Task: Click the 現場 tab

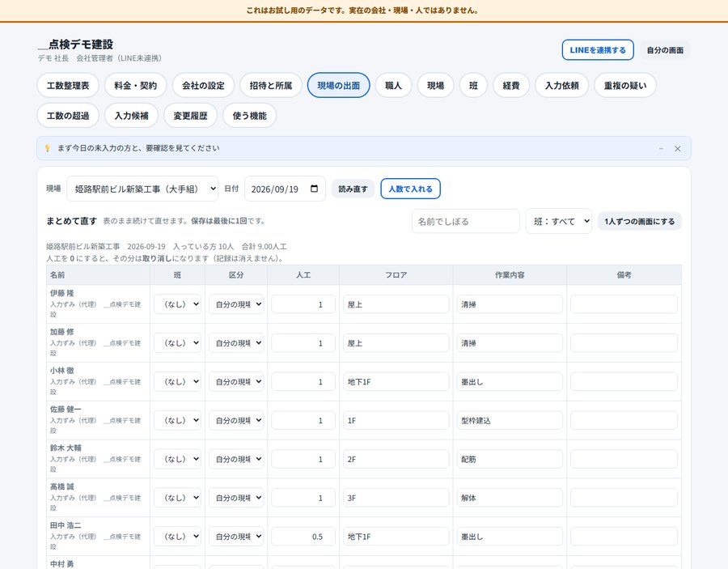Action: click(x=435, y=86)
